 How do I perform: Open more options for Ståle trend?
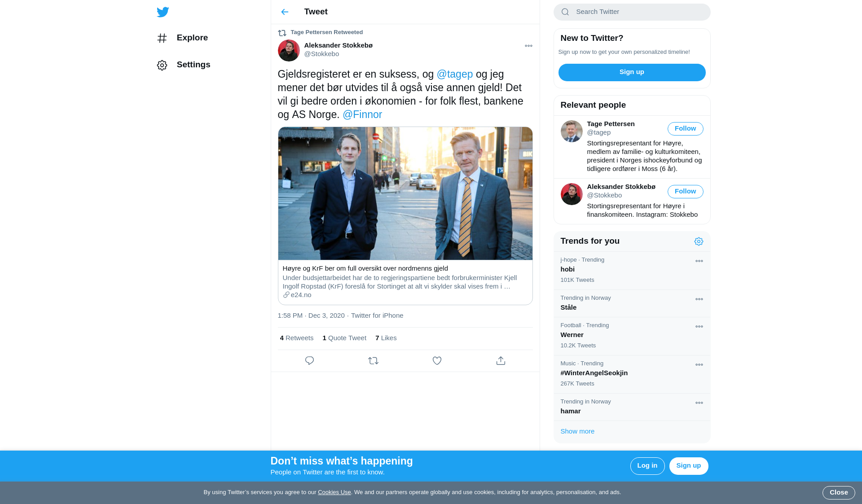tap(699, 299)
